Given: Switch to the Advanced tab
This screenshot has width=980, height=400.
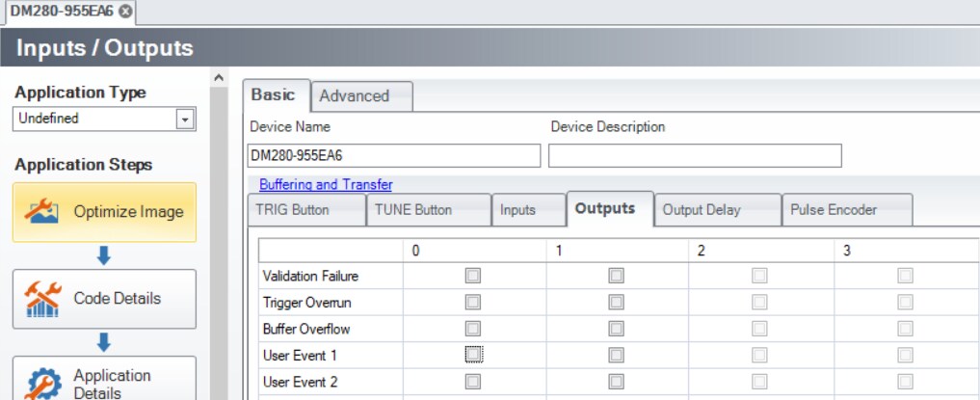Looking at the screenshot, I should point(354,96).
